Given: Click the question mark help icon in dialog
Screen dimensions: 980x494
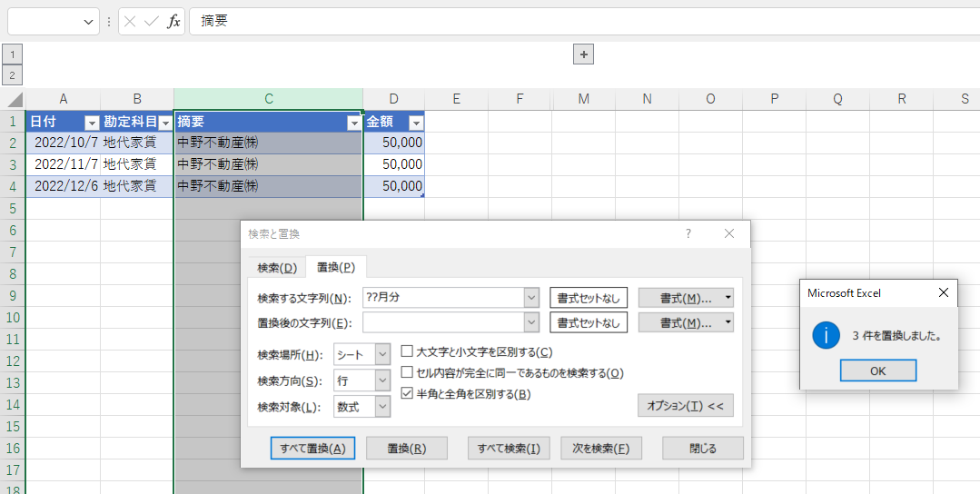Looking at the screenshot, I should (688, 233).
